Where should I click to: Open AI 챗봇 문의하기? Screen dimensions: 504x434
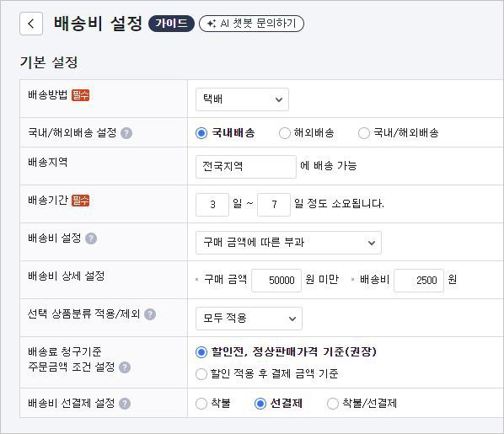251,24
